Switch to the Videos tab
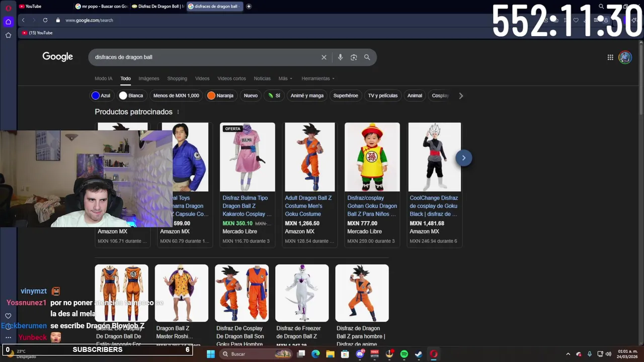Viewport: 644px width, 362px height. click(202, 78)
